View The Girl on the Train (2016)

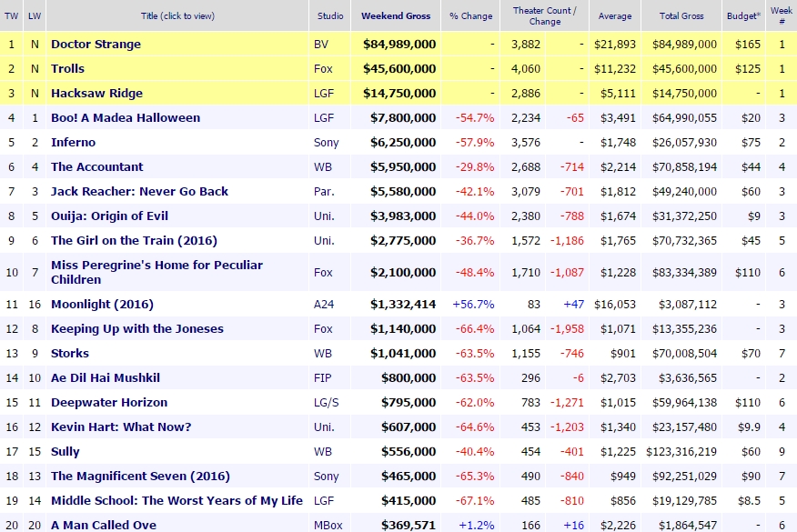(134, 241)
